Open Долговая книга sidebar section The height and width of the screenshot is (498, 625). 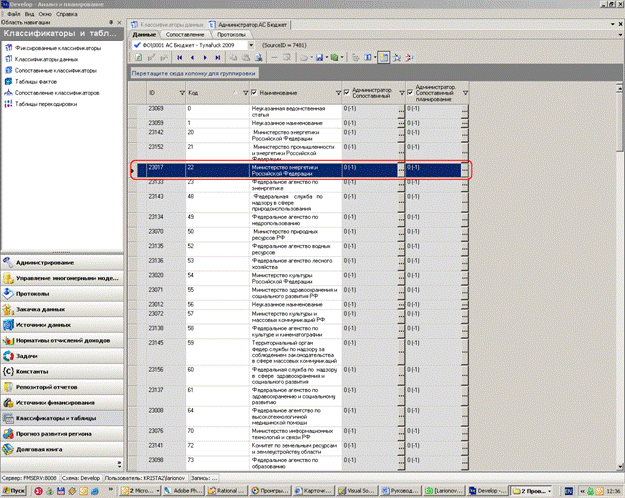pyautogui.click(x=62, y=449)
